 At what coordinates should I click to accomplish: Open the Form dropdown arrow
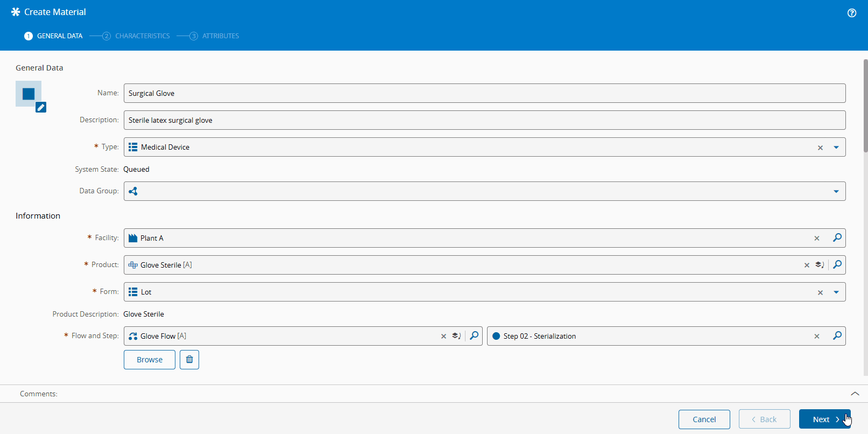point(836,292)
